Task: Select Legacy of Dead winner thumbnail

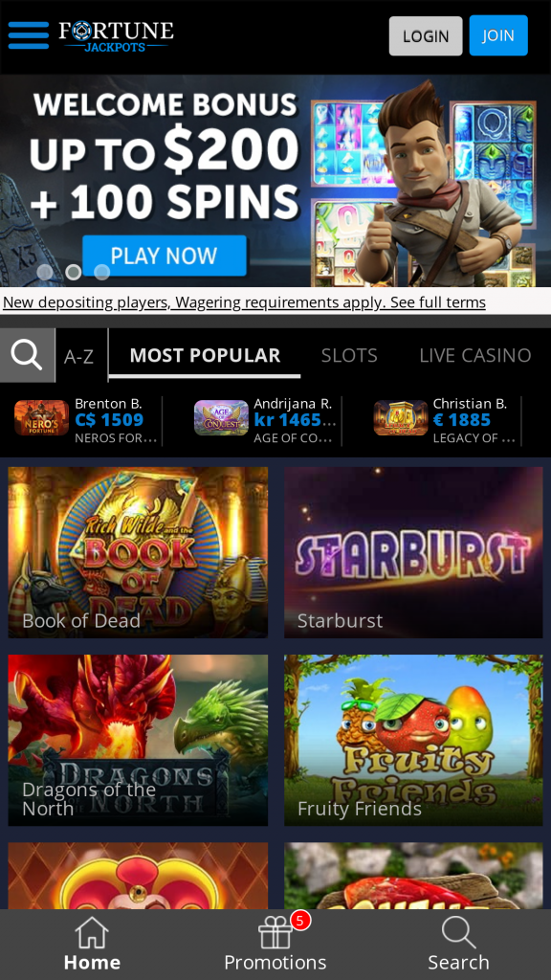Action: point(401,417)
